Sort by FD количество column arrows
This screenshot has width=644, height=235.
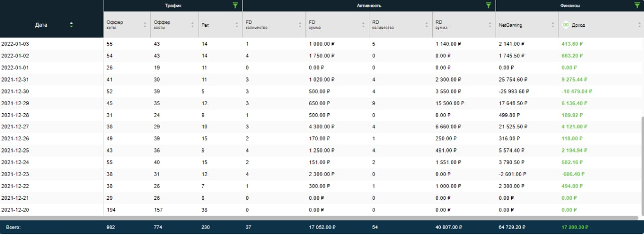300,25
